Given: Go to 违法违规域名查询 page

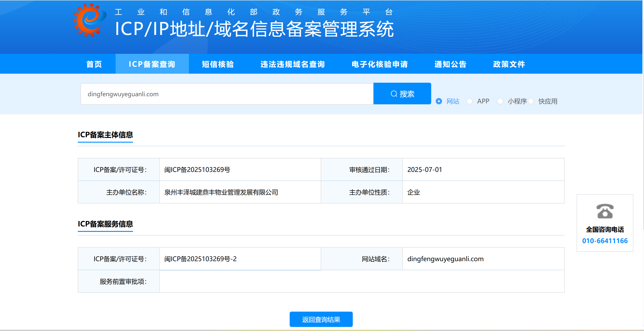Looking at the screenshot, I should [x=293, y=64].
